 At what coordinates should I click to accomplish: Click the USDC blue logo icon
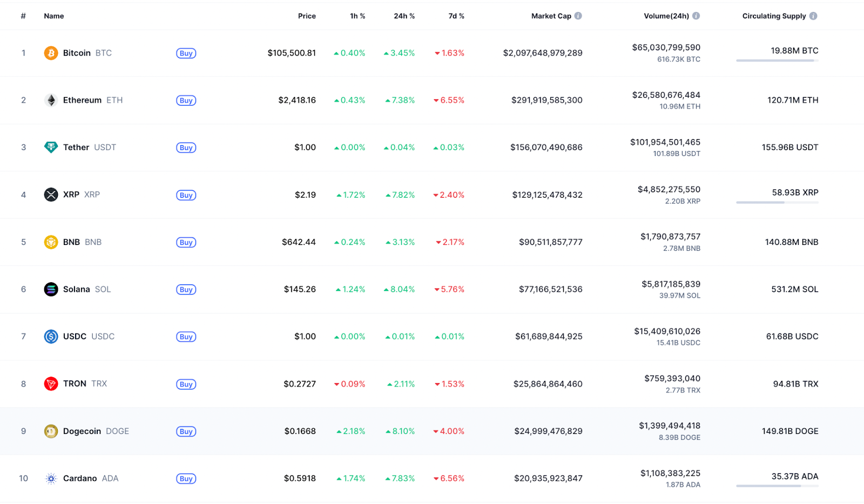click(x=51, y=337)
